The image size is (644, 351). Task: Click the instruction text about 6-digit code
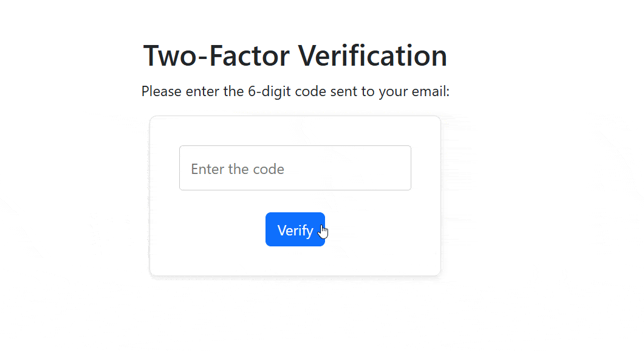(295, 91)
